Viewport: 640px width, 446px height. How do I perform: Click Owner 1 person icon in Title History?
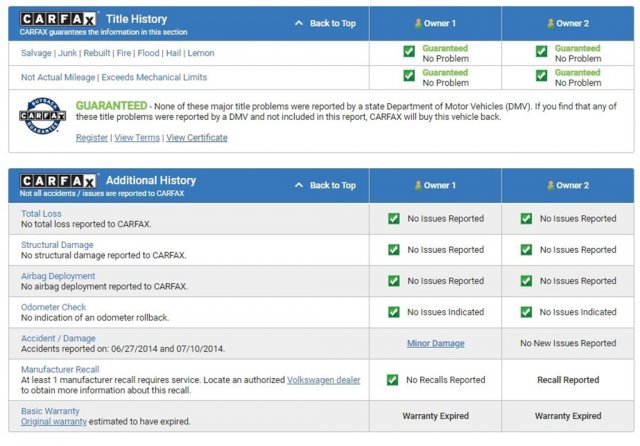419,21
